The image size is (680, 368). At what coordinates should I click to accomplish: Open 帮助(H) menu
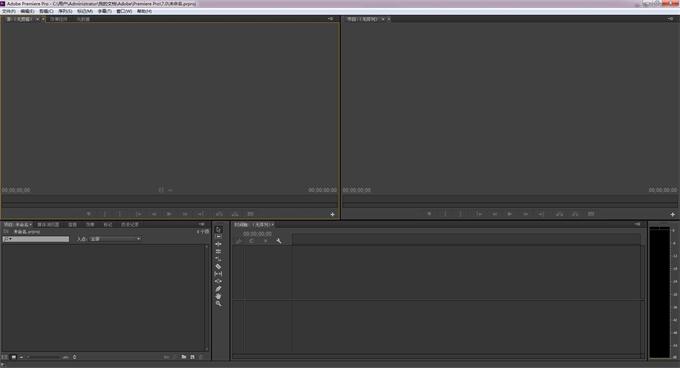(144, 11)
